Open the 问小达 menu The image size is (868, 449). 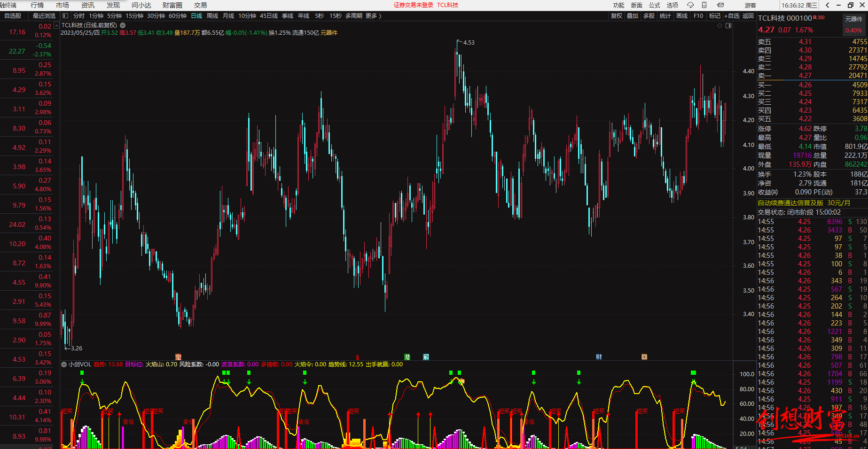pyautogui.click(x=141, y=5)
